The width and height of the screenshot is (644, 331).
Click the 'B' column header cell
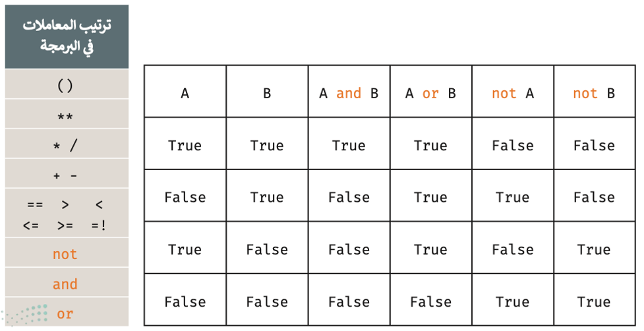pyautogui.click(x=267, y=92)
